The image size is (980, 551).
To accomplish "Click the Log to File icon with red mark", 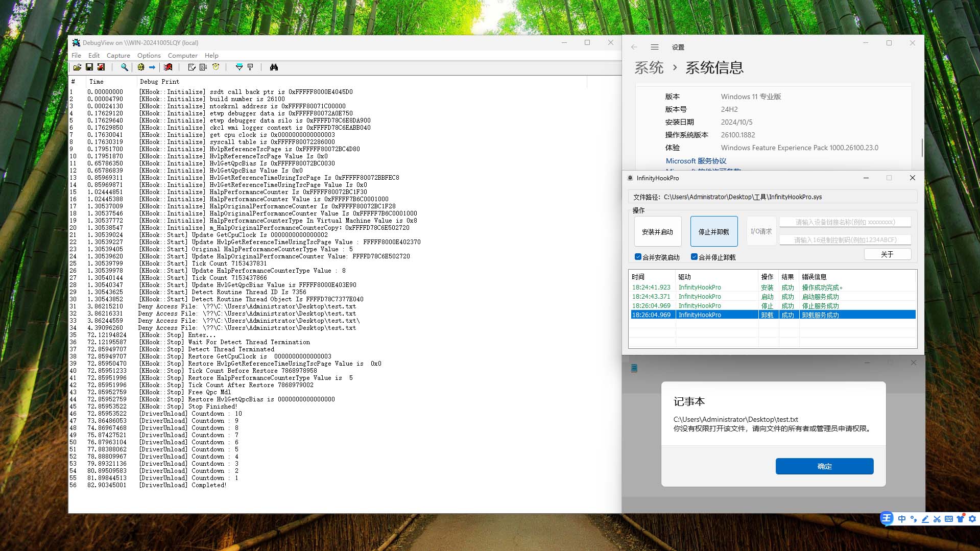I will tap(101, 67).
